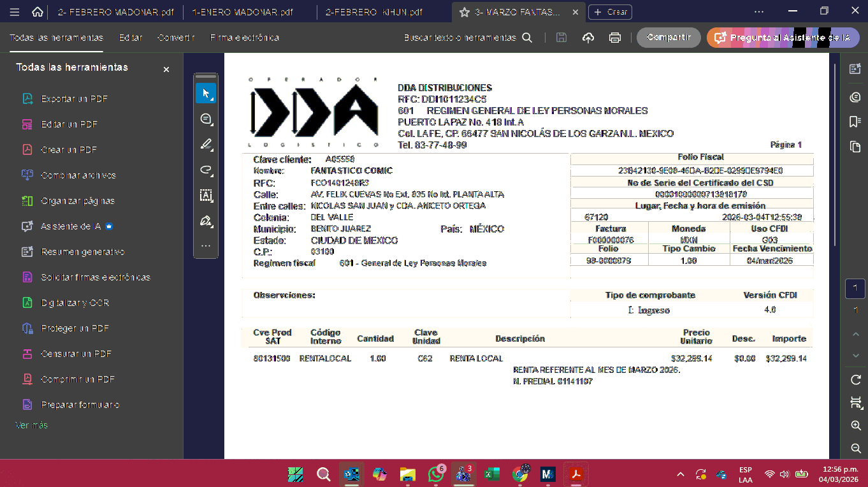
Task: Select the freehand draw tool
Action: click(x=206, y=170)
